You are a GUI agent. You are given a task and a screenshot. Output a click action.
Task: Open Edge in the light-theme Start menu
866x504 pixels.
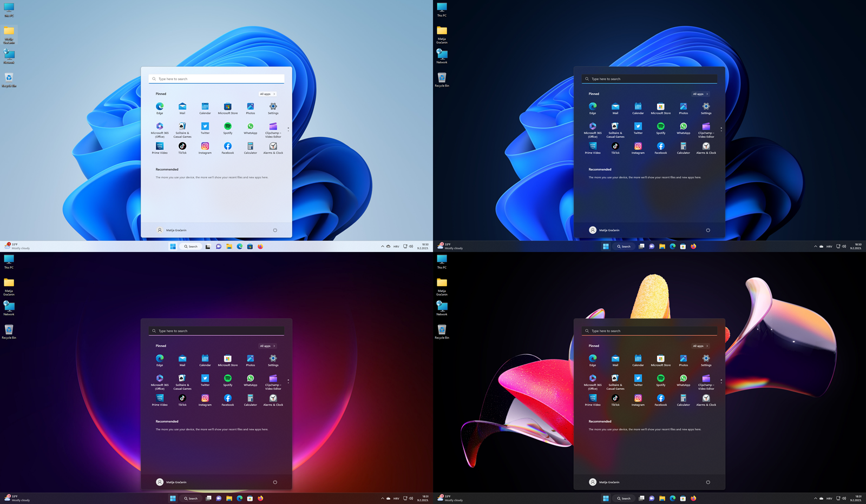pyautogui.click(x=160, y=108)
